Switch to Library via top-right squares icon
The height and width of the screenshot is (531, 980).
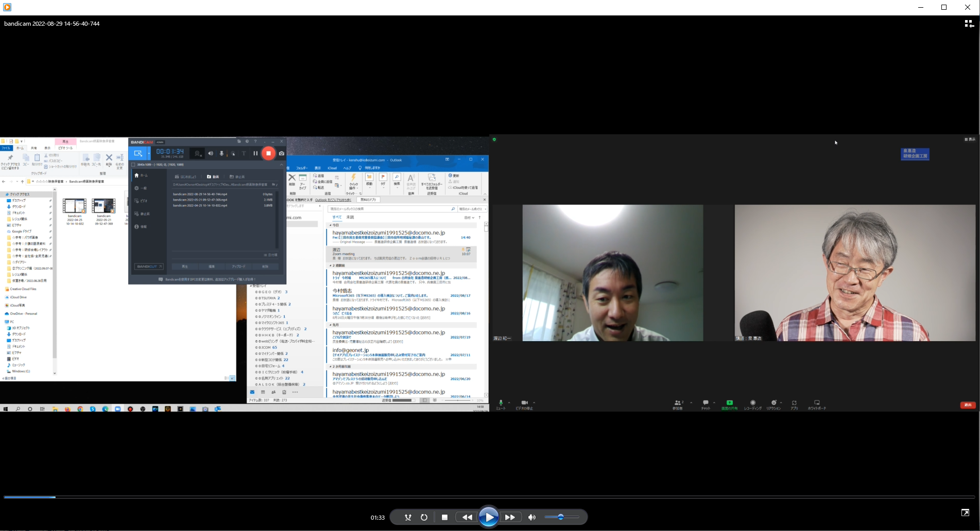969,24
